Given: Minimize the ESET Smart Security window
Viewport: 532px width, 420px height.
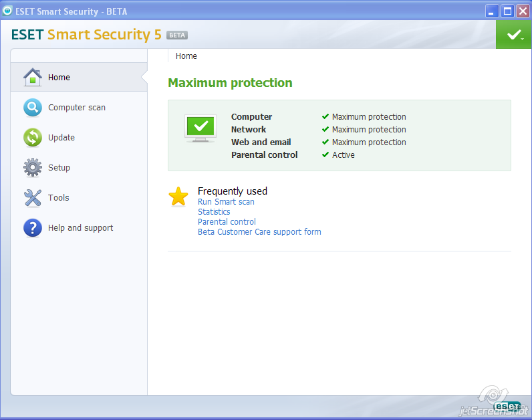Looking at the screenshot, I should pyautogui.click(x=492, y=11).
